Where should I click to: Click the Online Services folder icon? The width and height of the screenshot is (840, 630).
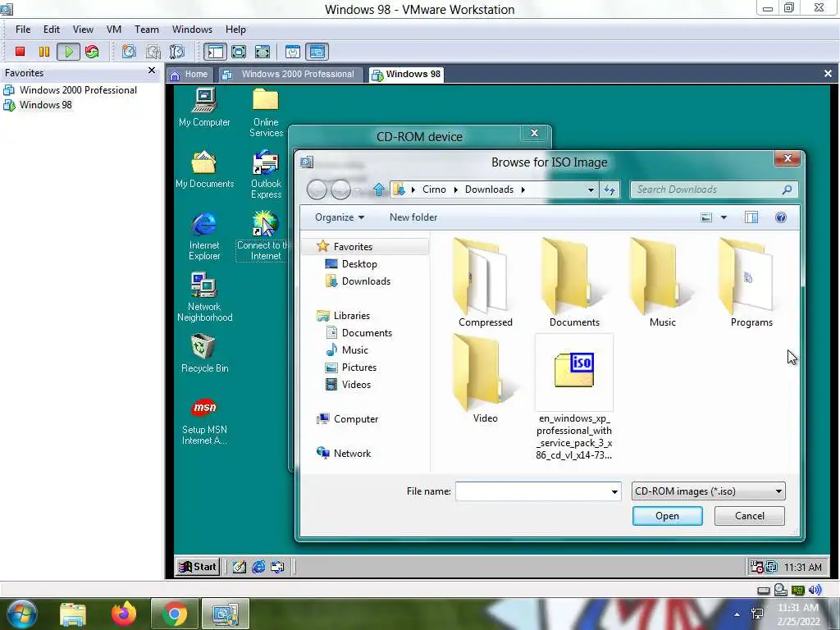(267, 112)
